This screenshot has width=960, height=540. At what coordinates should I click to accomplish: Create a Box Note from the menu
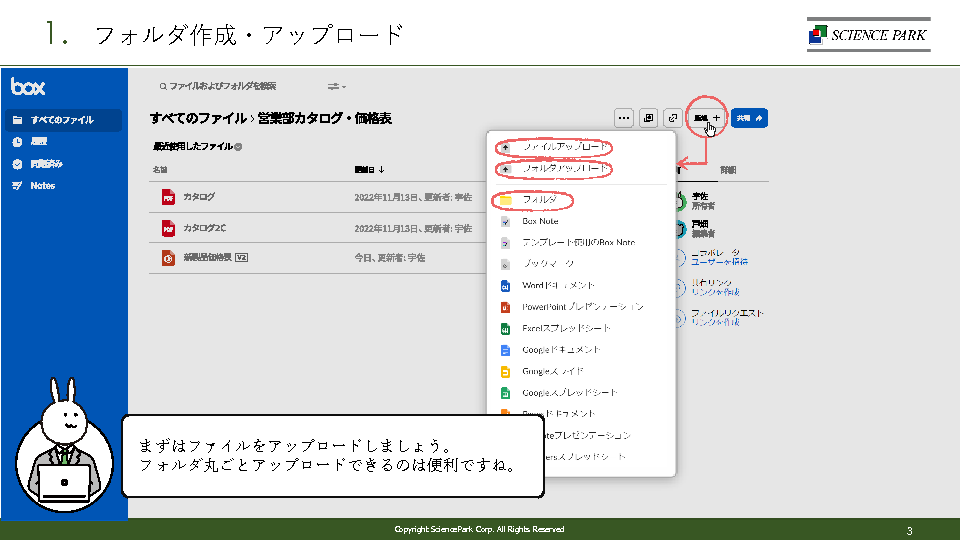pos(540,221)
